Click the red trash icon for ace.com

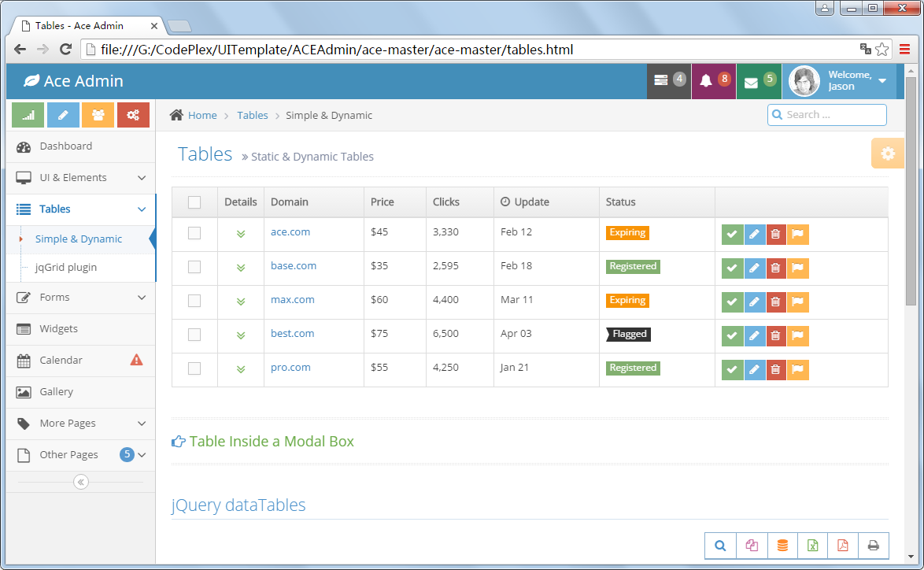775,235
